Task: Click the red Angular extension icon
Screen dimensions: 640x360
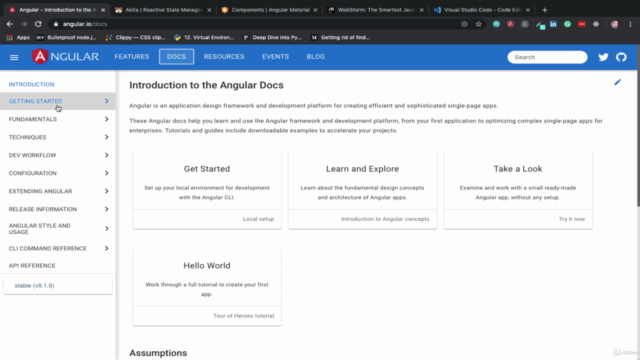Action: (x=510, y=24)
